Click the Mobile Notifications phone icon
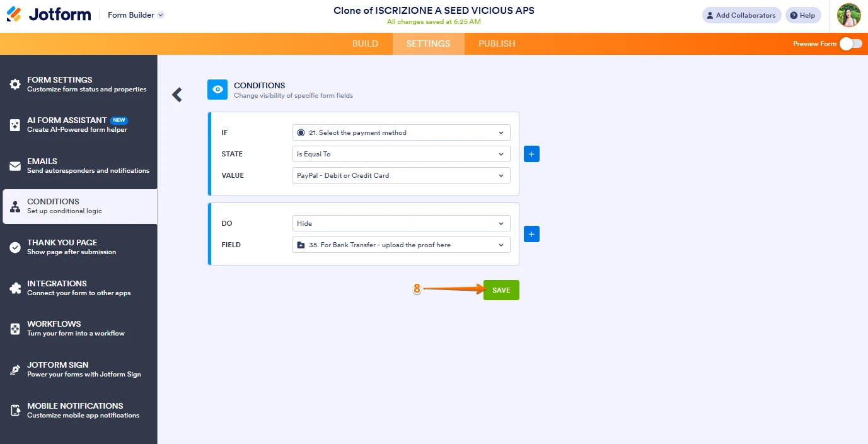Image resolution: width=868 pixels, height=444 pixels. [15, 411]
